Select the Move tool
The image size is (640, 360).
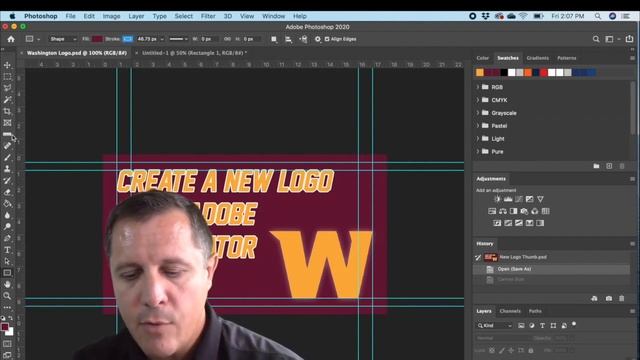pyautogui.click(x=7, y=65)
